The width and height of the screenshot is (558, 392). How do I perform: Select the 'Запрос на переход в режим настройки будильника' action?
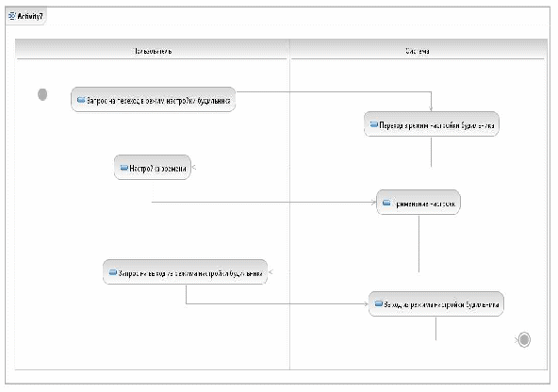click(153, 100)
